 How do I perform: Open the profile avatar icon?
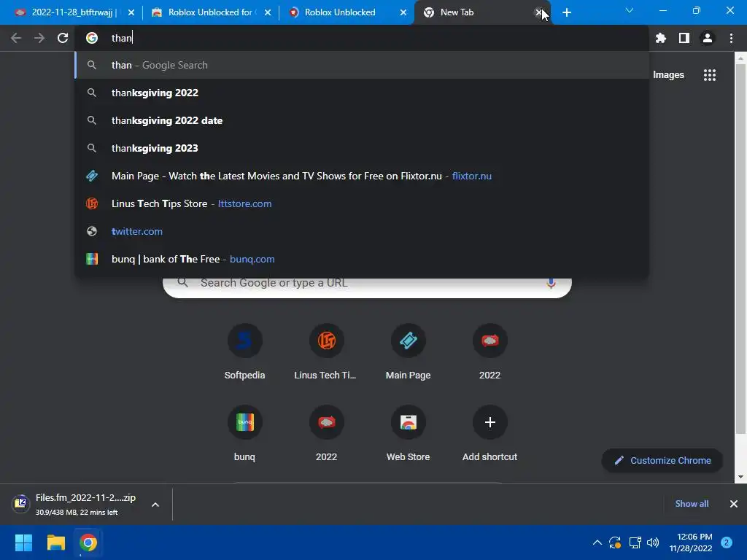coord(707,38)
